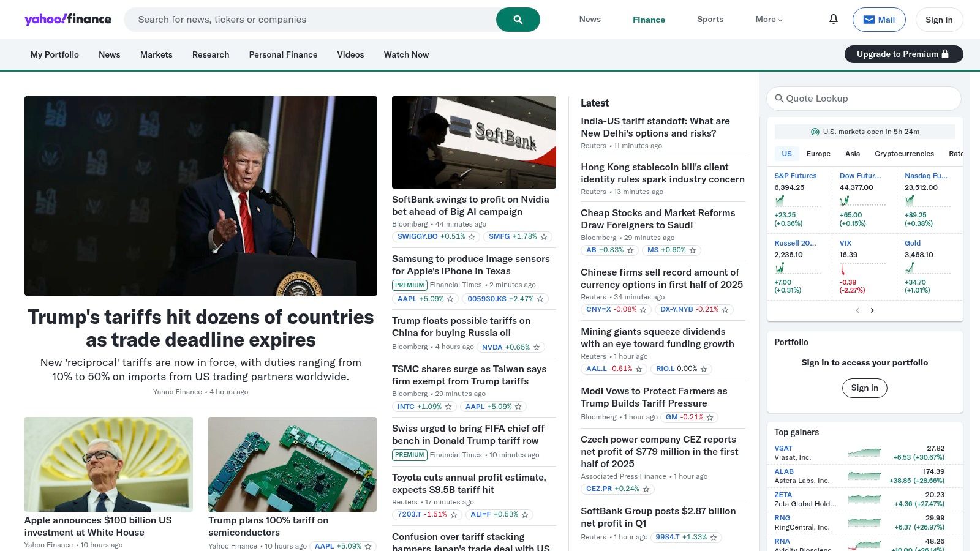
Task: Star the DX-Y.NYB ticker chip
Action: pos(725,310)
